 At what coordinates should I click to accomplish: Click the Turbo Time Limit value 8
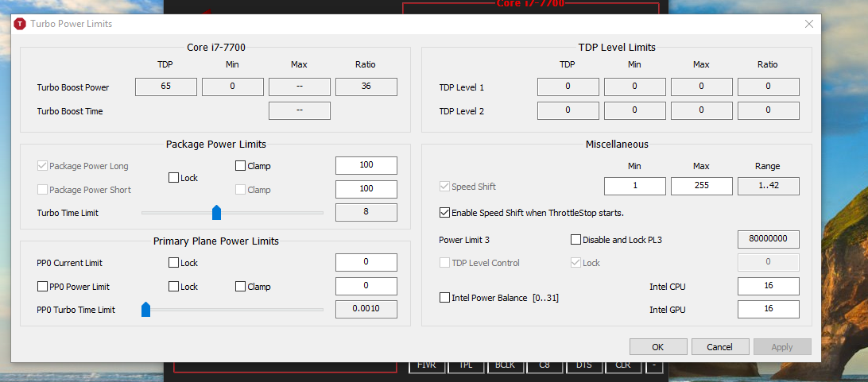366,212
